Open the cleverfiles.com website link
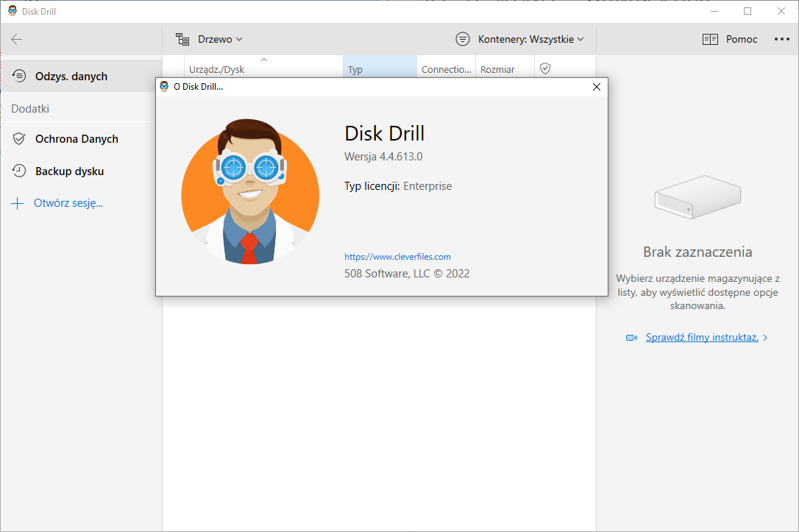799x532 pixels. coord(397,257)
